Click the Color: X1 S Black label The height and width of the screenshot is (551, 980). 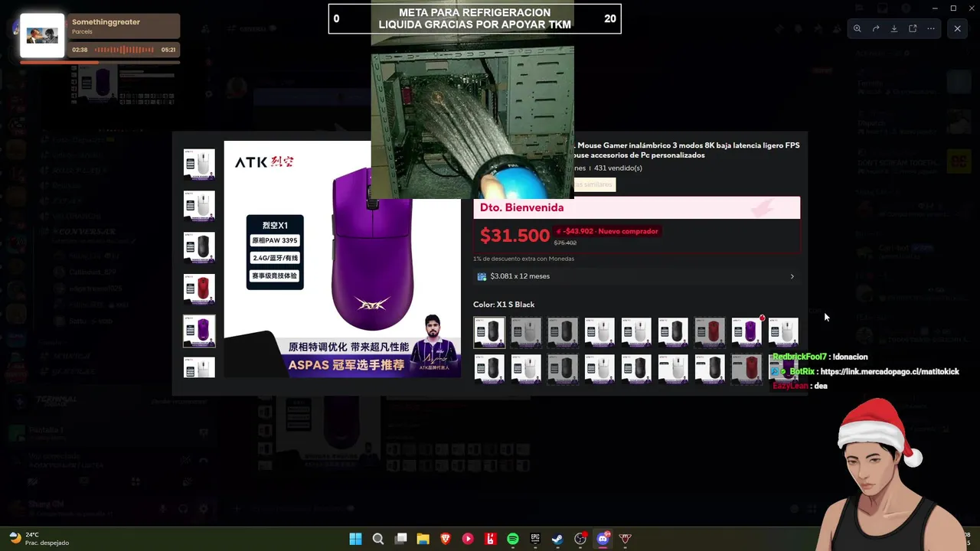click(x=504, y=305)
